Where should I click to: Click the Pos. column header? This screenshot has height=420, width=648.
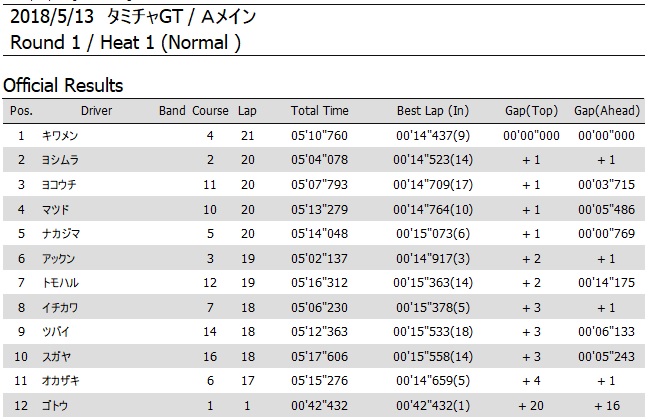point(21,111)
